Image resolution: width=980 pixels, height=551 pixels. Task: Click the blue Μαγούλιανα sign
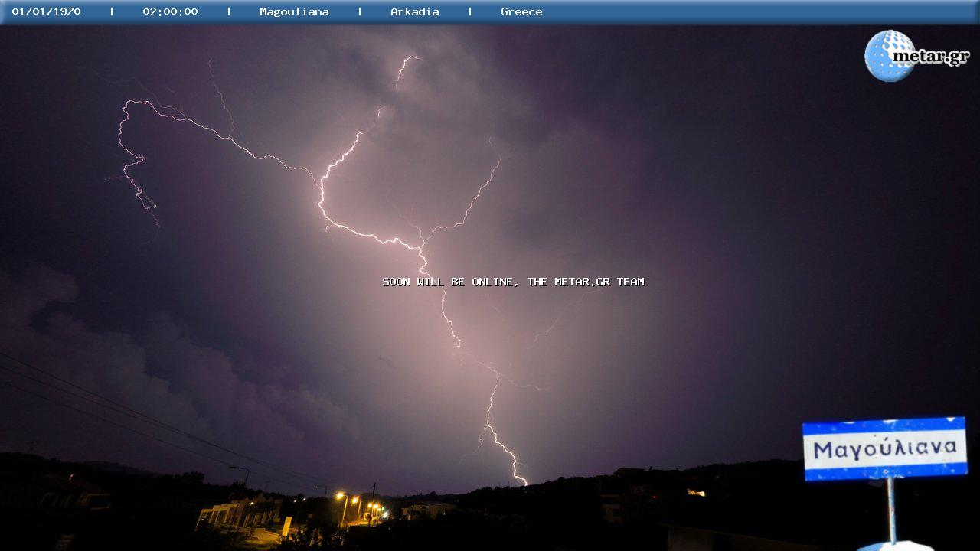click(884, 448)
